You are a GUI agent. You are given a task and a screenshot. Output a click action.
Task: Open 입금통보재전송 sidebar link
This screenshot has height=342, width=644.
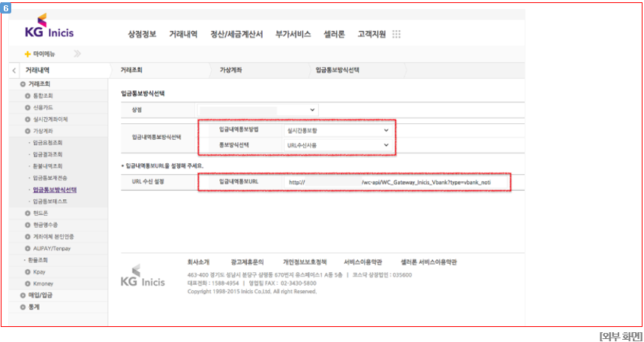50,178
